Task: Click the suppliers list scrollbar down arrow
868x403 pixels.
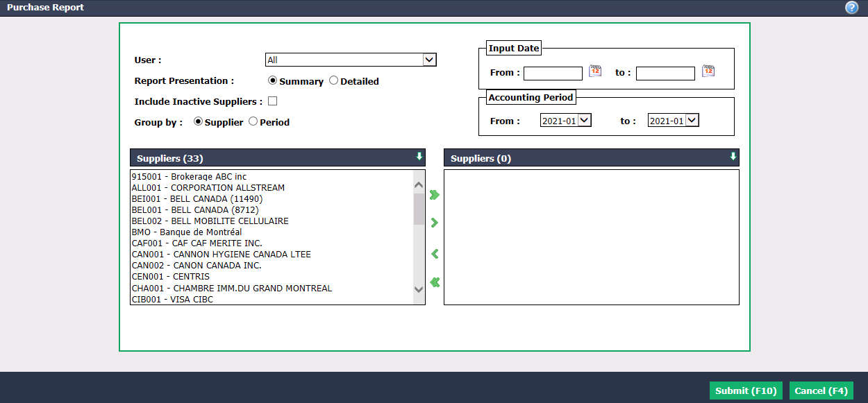Action: [x=419, y=289]
